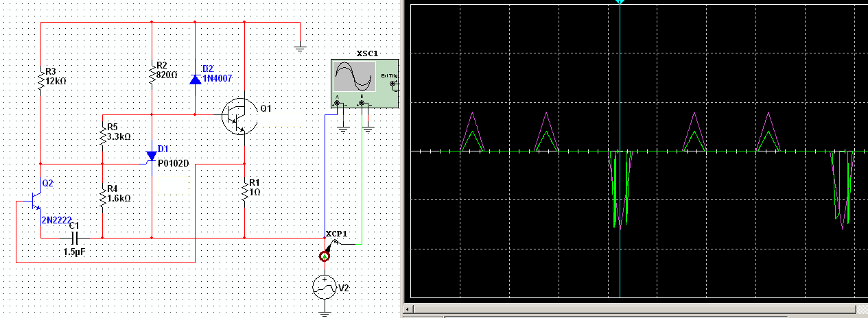Select the R1 1Ω resistor symbol
This screenshot has height=318, width=868.
(x=245, y=192)
